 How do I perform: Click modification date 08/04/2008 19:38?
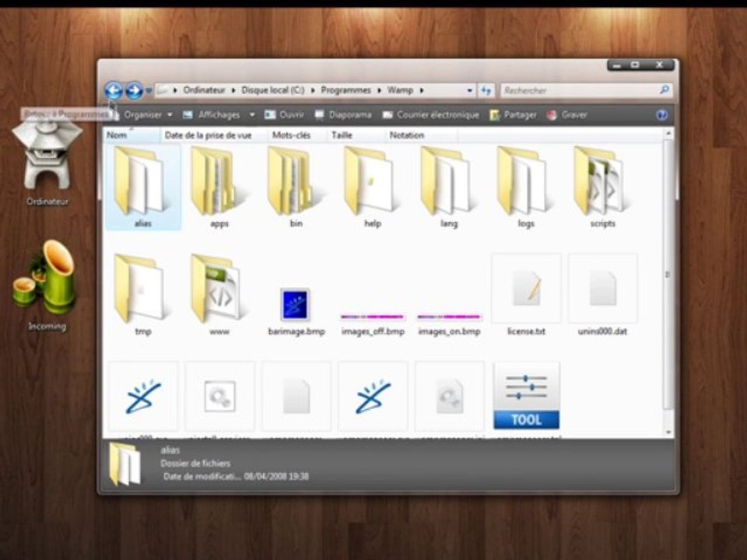tap(275, 476)
